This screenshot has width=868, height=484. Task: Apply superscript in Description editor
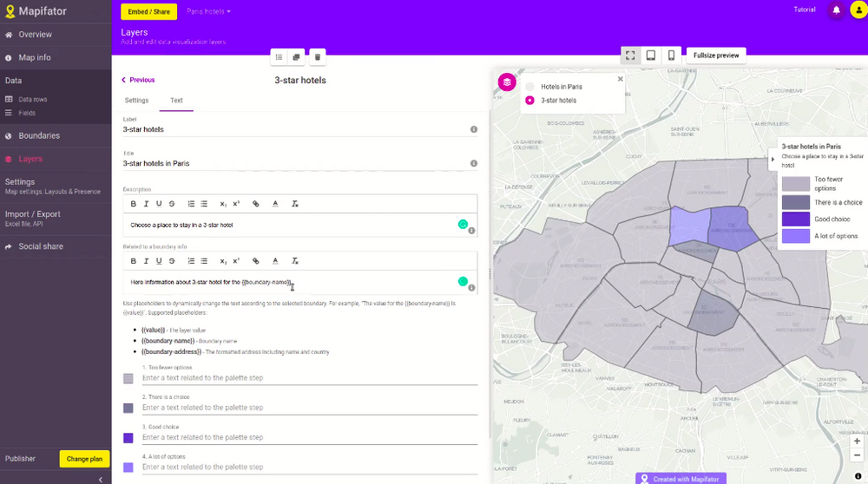(x=236, y=204)
